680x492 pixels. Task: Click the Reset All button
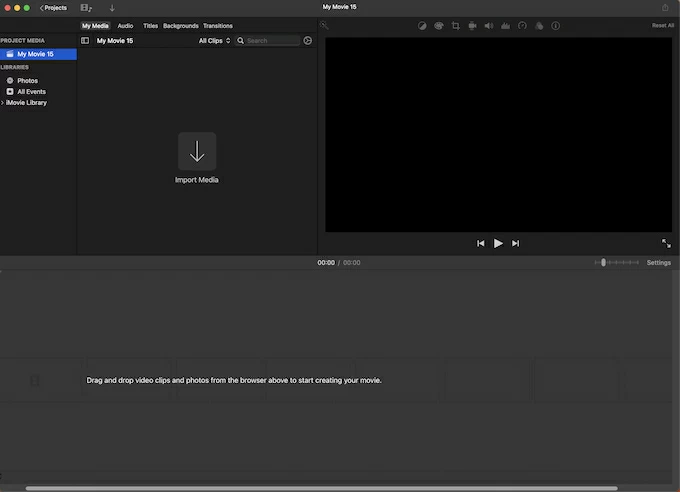pos(662,26)
